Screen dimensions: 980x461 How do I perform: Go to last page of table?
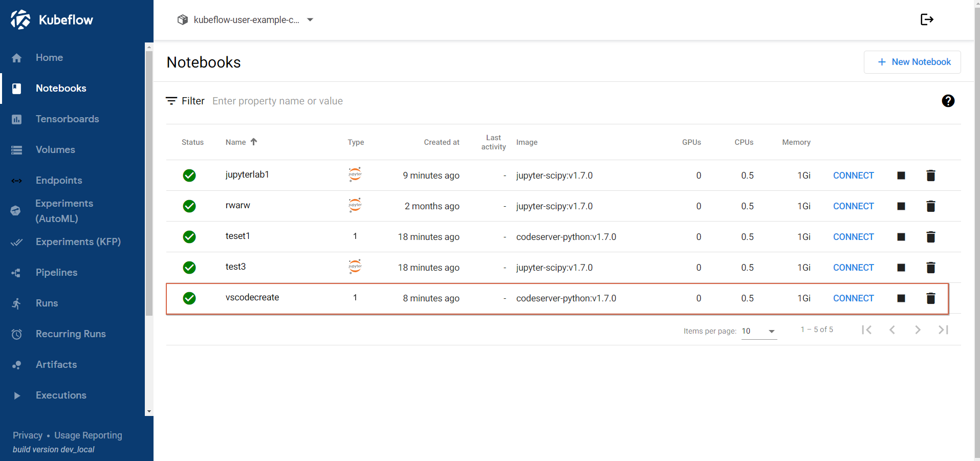(x=943, y=330)
